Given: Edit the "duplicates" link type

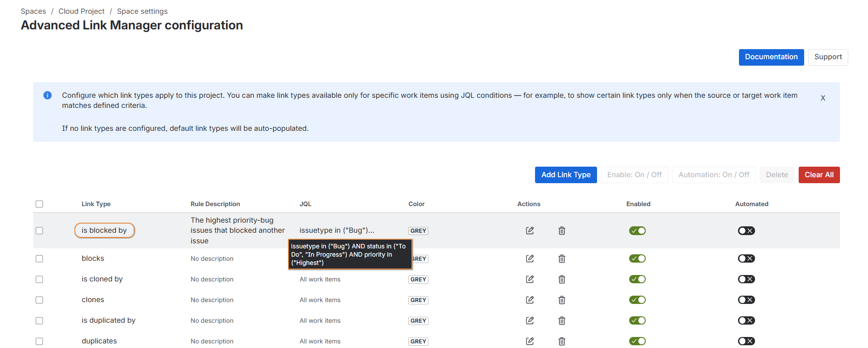Looking at the screenshot, I should click(530, 341).
